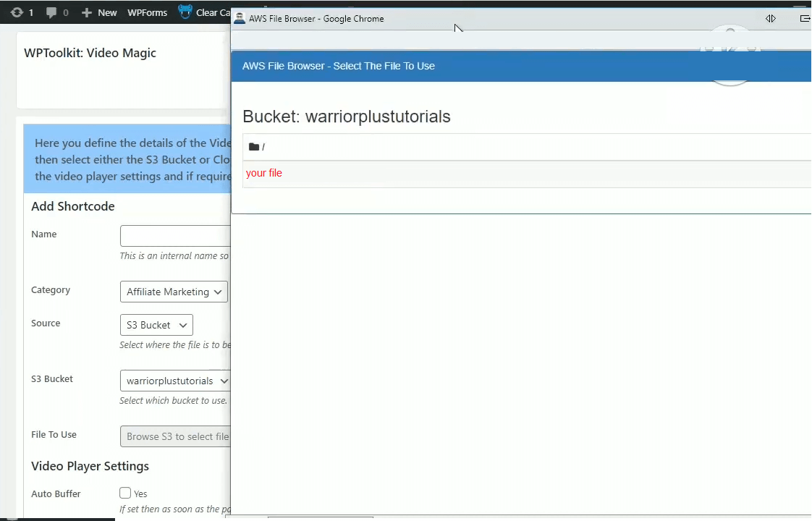Open the comments bubble icon in admin bar
Screen dimensions: 812x521
pos(51,12)
